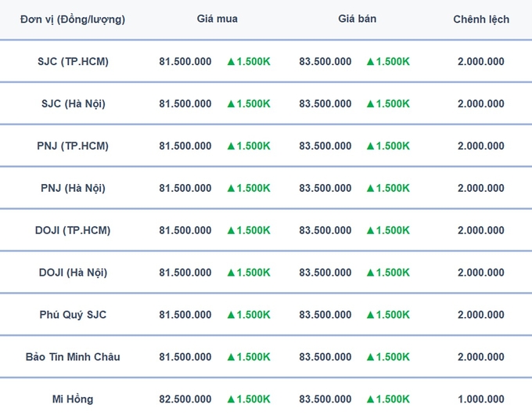
Task: Select Phú Quý SJC buy price 81.500.000
Action: point(185,315)
